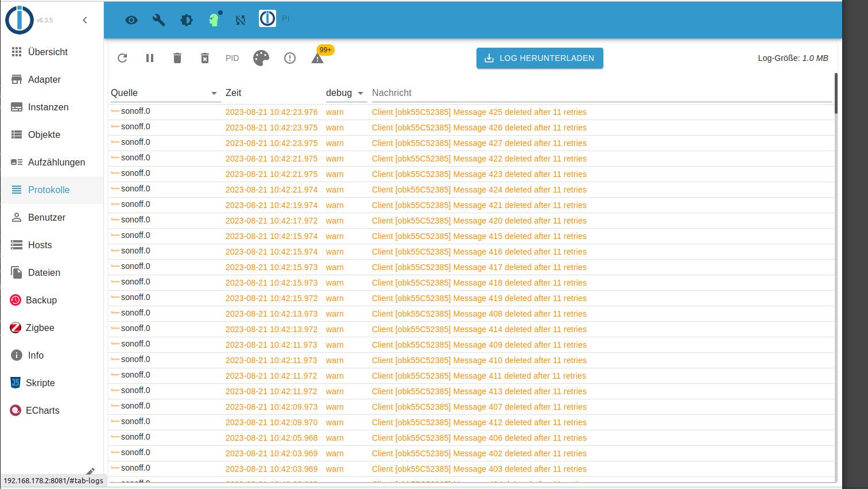This screenshot has height=489, width=868.
Task: Click the circled exclamation error icon
Action: (x=290, y=58)
